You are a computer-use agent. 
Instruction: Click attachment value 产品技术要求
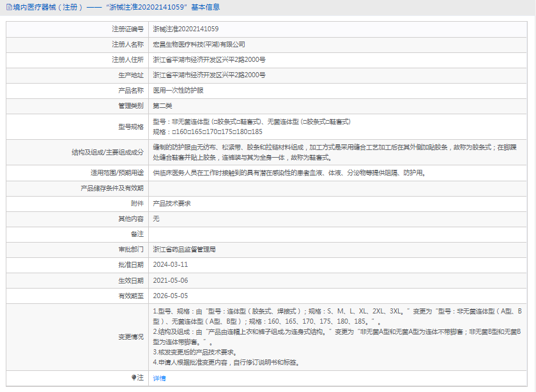coord(172,204)
